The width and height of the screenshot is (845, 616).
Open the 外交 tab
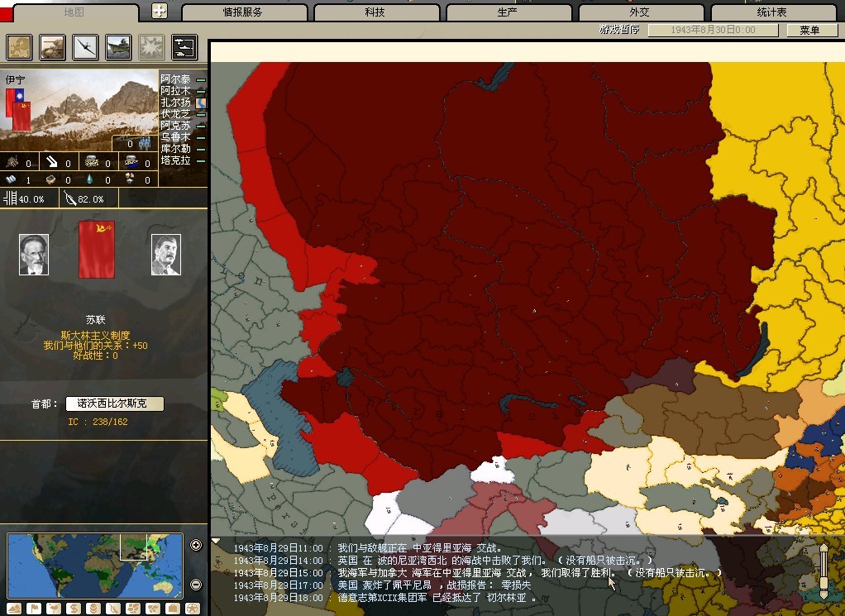(641, 12)
